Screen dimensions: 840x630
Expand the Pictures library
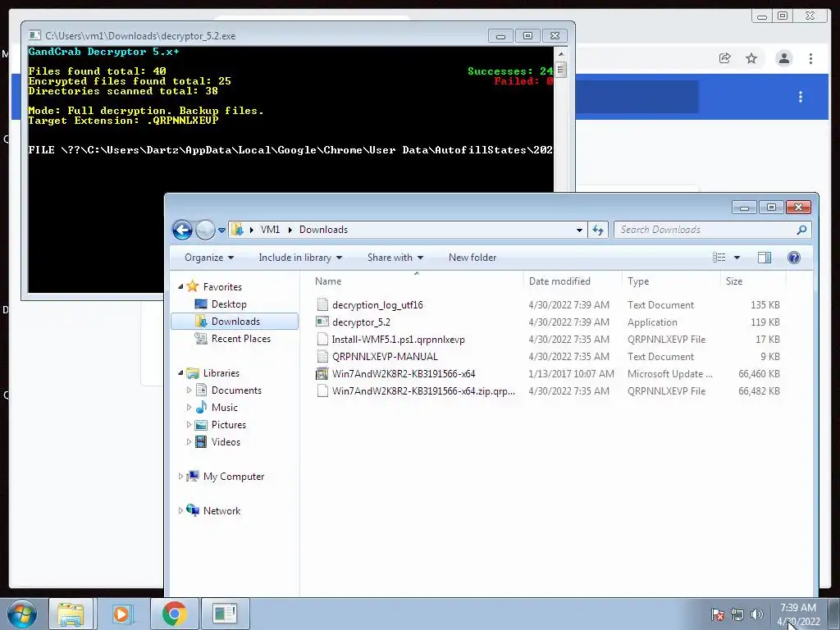189,425
